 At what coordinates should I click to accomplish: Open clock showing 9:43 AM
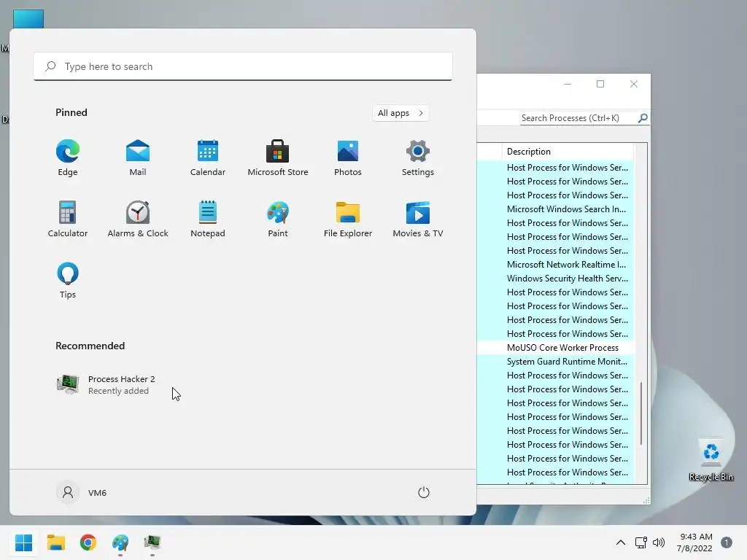(694, 542)
